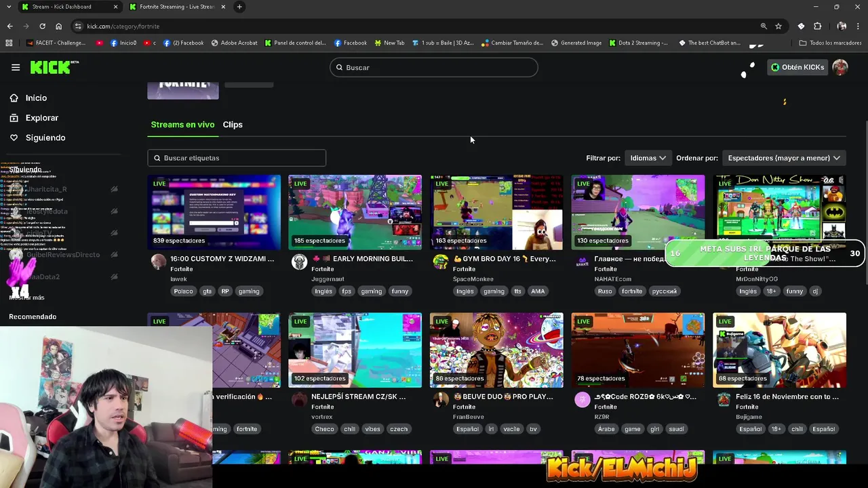868x488 pixels.
Task: Select the AMA tag
Action: pos(538,291)
